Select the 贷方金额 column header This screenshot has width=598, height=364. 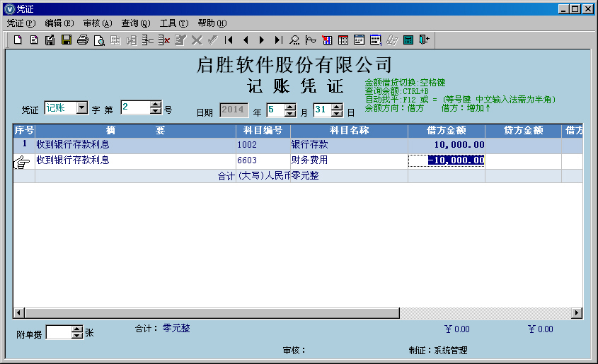coord(523,131)
